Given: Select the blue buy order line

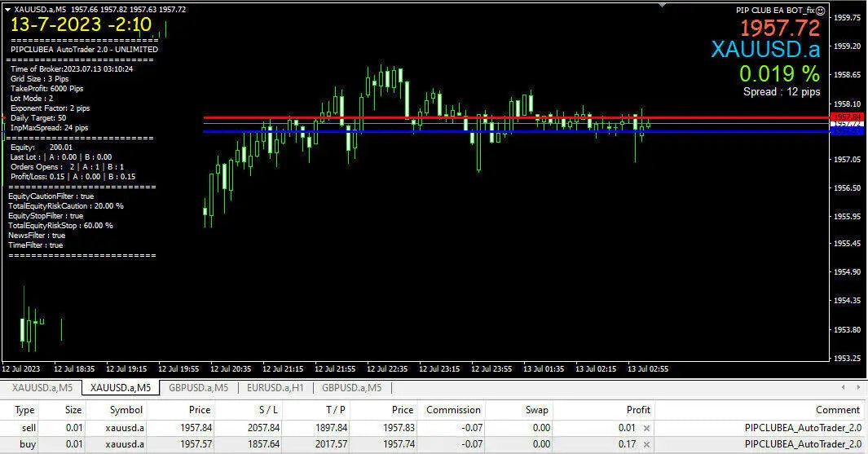Looking at the screenshot, I should coord(516,132).
